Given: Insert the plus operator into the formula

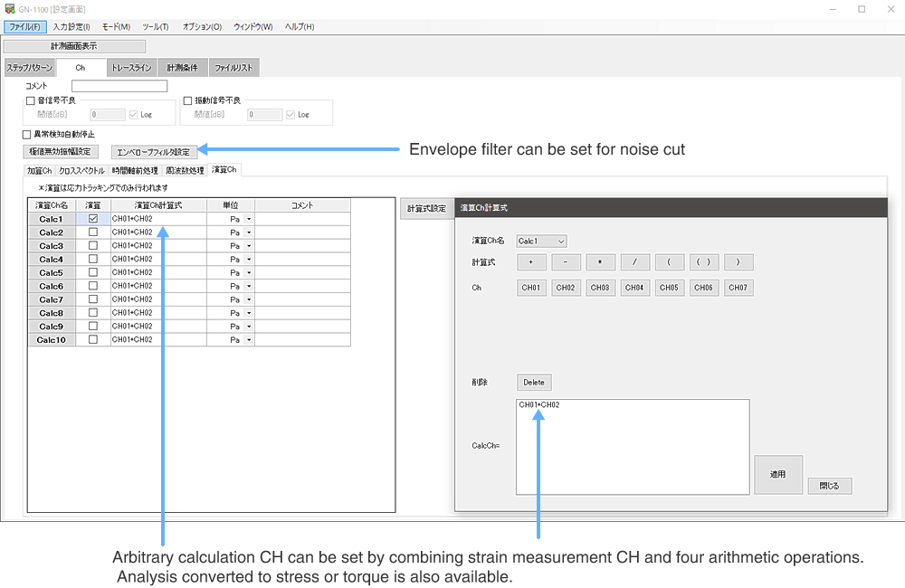Looking at the screenshot, I should 530,262.
